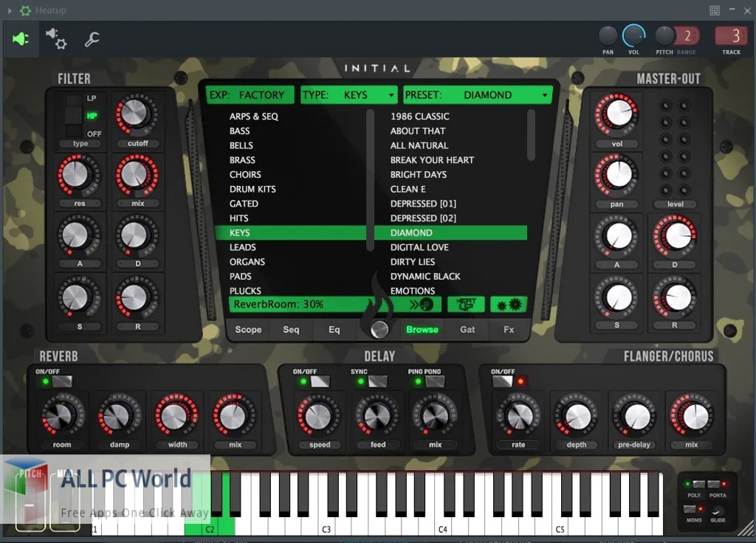Toggle the Delay ON/OFF switch
This screenshot has width=756, height=543.
pyautogui.click(x=320, y=381)
